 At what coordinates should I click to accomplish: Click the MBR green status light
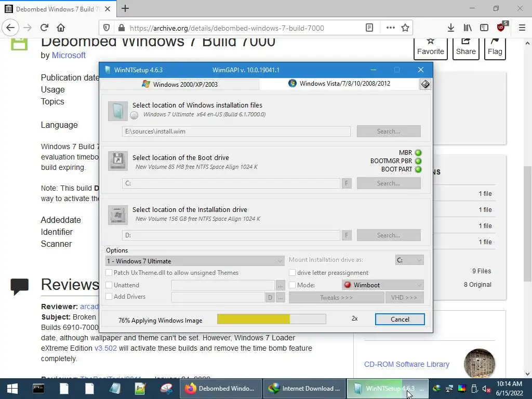418,153
